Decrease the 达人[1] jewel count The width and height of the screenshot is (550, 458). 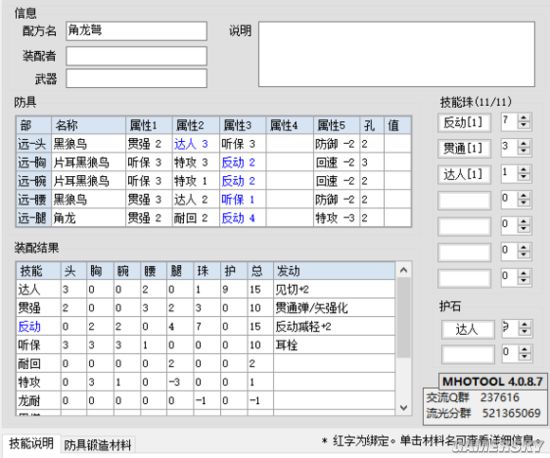click(524, 178)
